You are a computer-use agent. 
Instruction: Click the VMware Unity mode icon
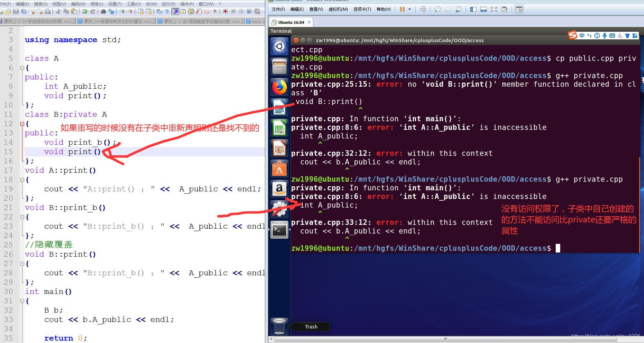coord(504,9)
